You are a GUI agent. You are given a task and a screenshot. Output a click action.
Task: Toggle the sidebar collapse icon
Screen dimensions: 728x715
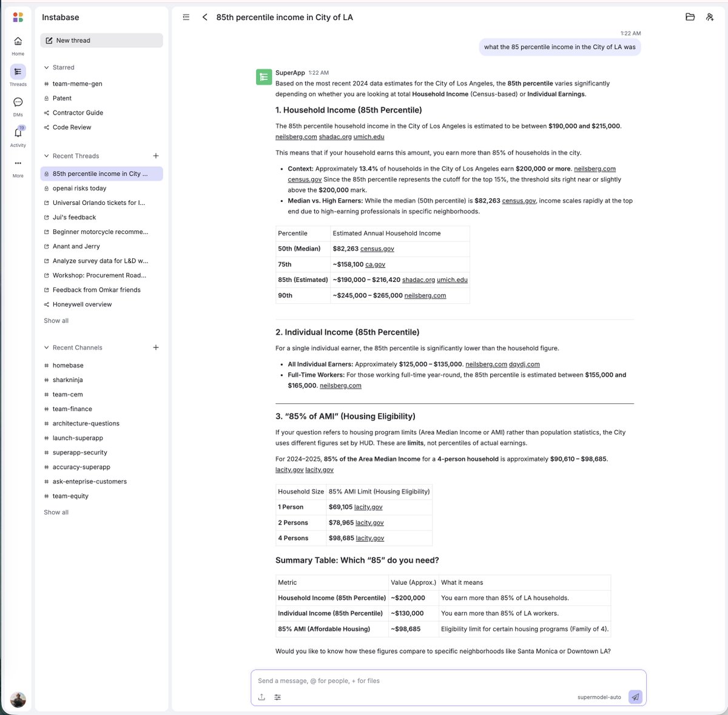click(186, 17)
